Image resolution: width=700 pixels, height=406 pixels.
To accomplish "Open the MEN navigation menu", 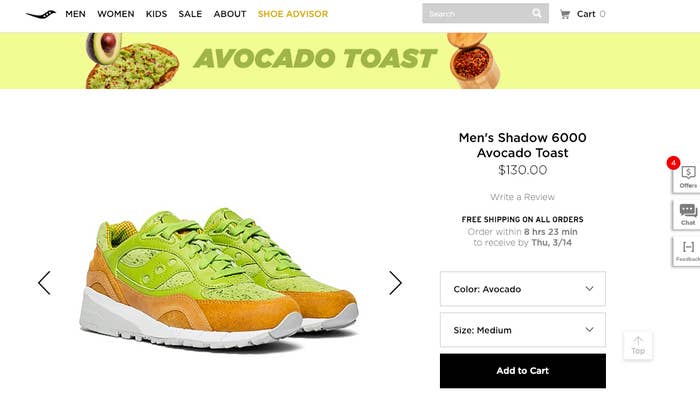I will pos(75,14).
